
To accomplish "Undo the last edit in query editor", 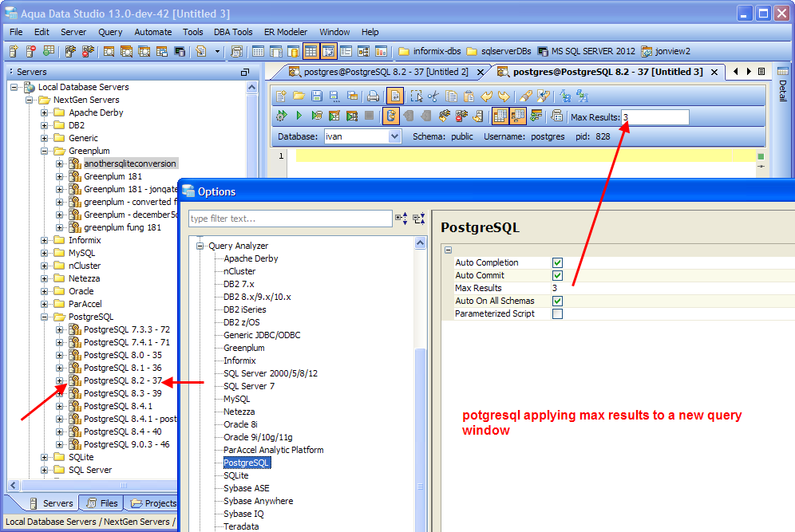I will click(x=487, y=97).
